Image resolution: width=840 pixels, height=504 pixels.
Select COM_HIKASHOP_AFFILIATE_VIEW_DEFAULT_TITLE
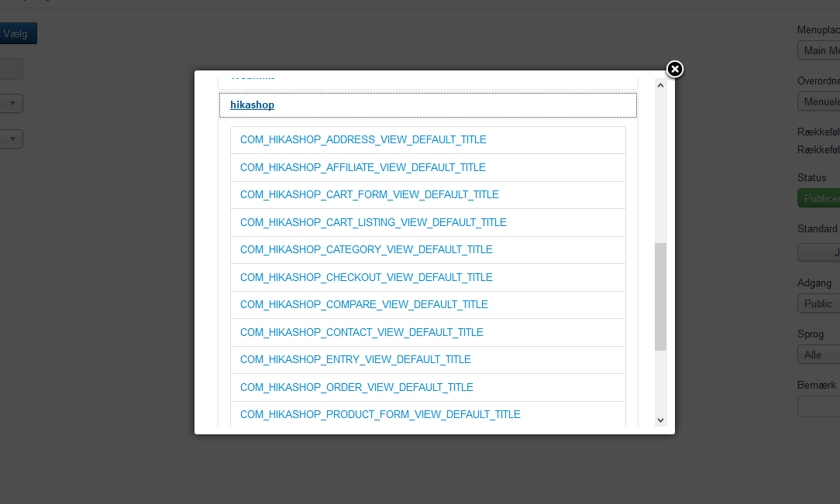tap(363, 167)
